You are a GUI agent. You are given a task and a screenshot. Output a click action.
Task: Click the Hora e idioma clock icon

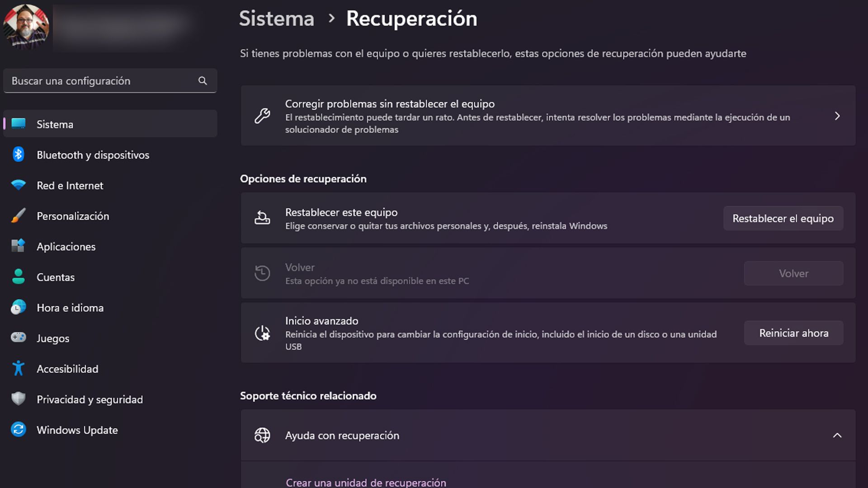click(x=19, y=308)
